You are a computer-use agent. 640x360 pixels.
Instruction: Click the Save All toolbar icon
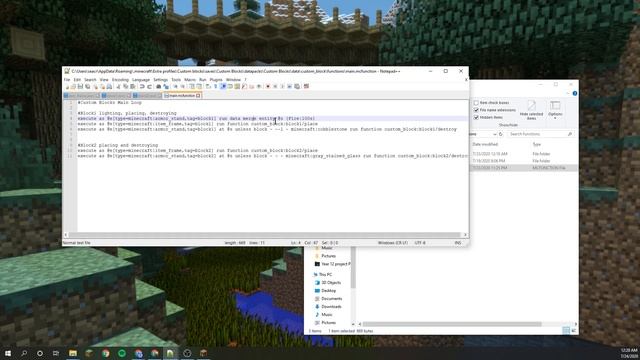click(x=87, y=87)
